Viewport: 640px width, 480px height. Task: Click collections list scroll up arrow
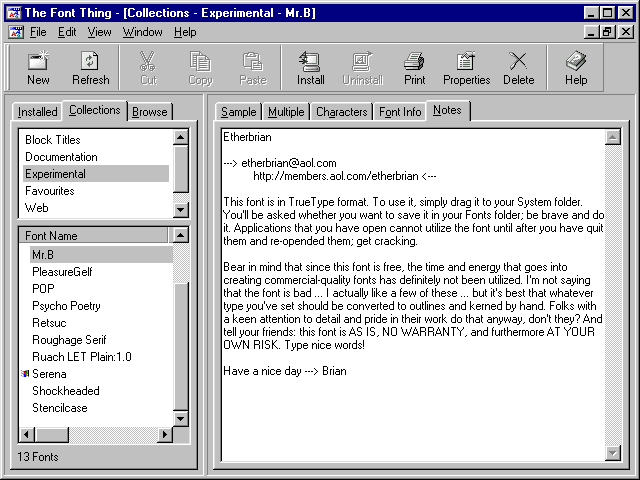[x=180, y=137]
